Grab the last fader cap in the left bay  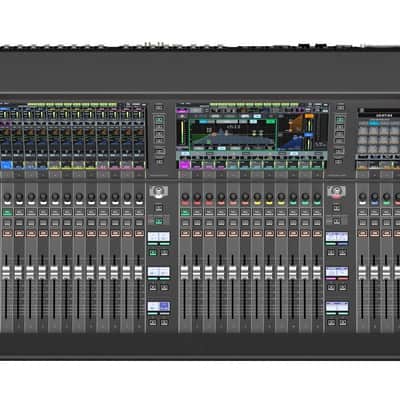(x=138, y=272)
